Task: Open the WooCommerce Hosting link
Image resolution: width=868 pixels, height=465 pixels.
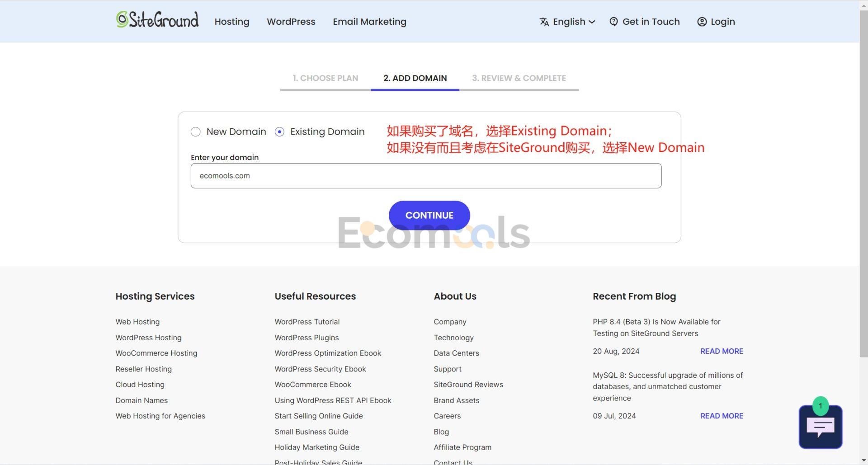Action: click(156, 353)
